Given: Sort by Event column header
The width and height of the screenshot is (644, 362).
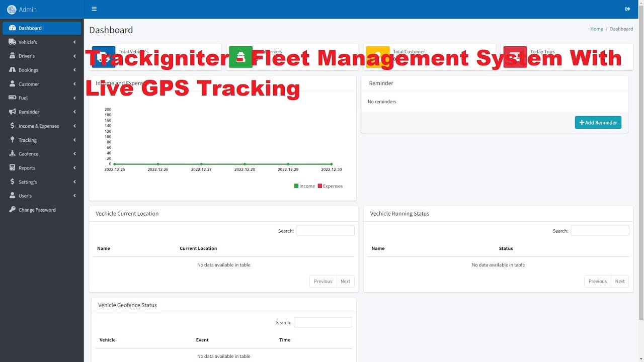Looking at the screenshot, I should 202,340.
